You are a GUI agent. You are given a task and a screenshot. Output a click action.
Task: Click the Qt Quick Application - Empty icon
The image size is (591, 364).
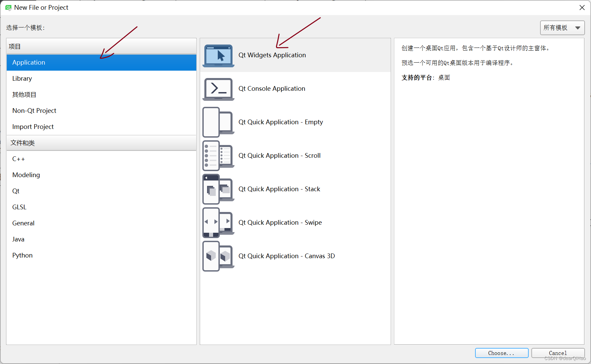pos(218,122)
